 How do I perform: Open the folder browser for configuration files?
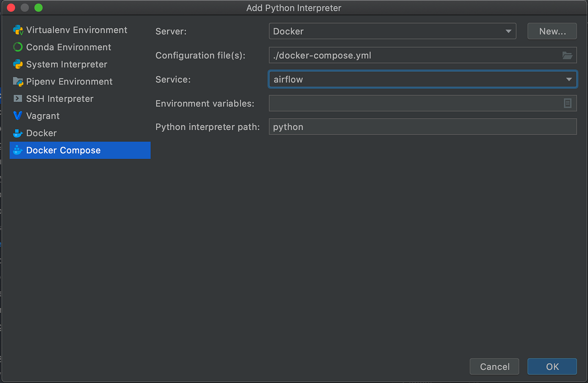pos(569,55)
